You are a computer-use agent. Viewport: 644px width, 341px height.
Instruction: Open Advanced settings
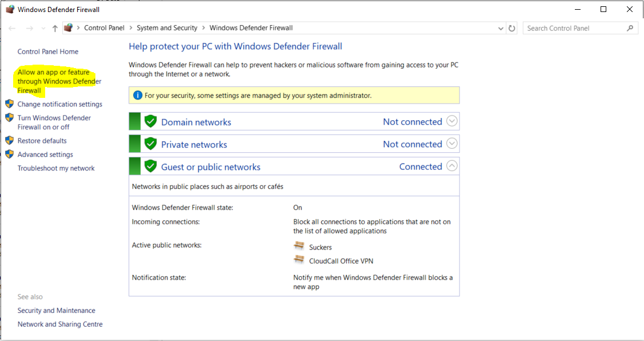click(45, 154)
